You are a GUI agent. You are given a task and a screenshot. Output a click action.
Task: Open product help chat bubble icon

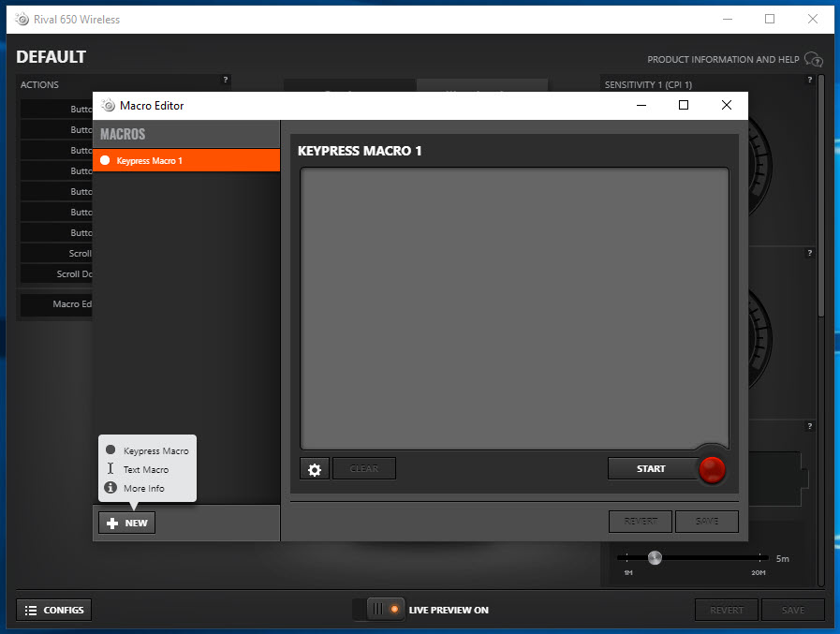click(x=813, y=59)
